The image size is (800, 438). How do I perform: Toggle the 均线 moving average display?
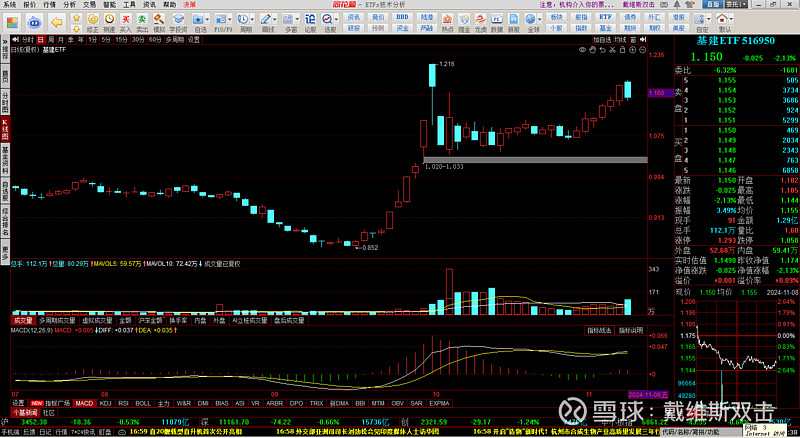coord(620,39)
